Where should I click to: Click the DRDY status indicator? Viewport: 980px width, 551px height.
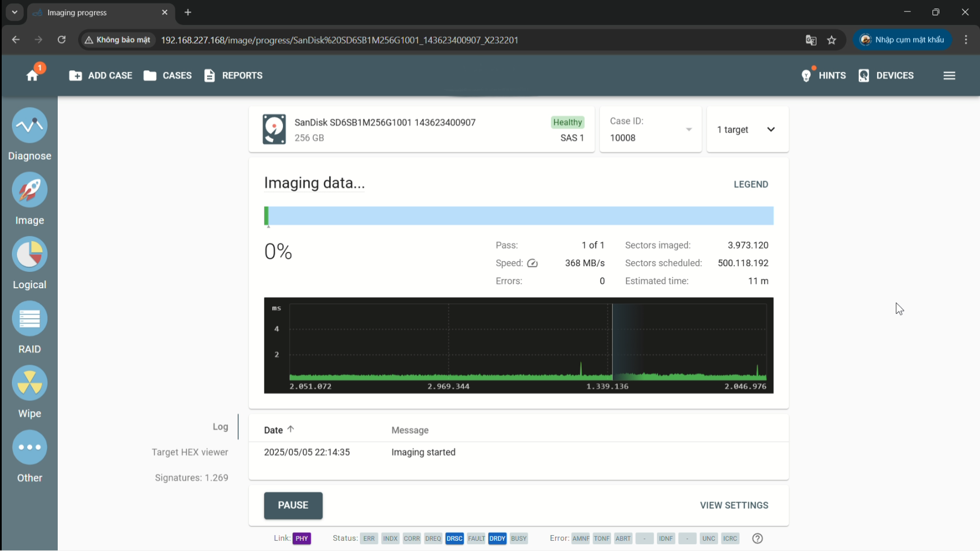(497, 539)
